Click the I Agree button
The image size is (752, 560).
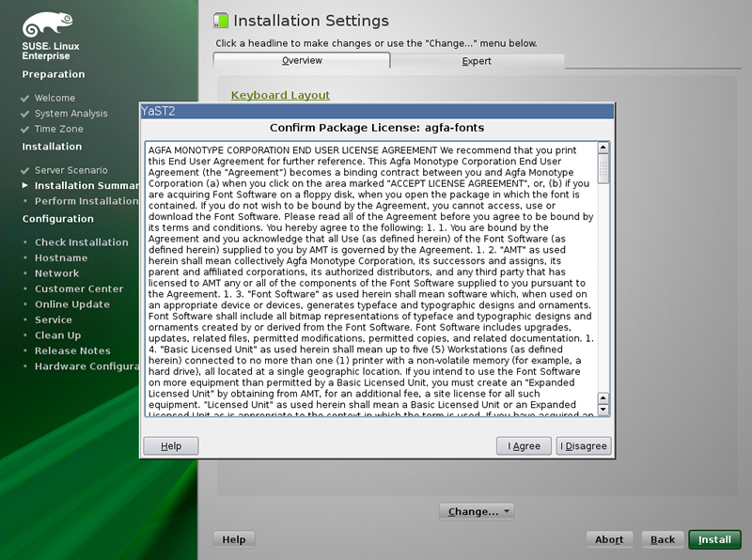pyautogui.click(x=524, y=446)
